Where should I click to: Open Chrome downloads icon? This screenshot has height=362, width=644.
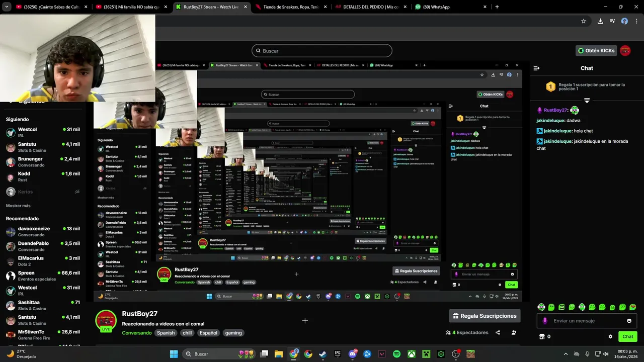coord(600,21)
